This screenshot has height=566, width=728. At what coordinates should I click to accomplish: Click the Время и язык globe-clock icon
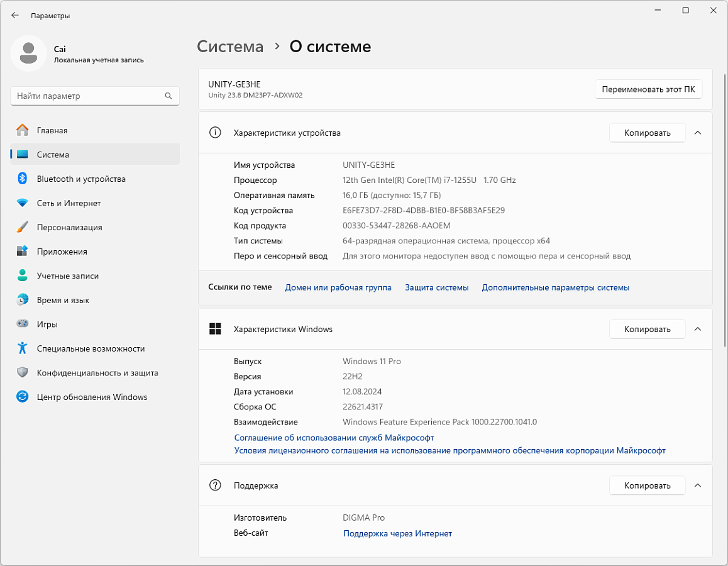click(22, 300)
